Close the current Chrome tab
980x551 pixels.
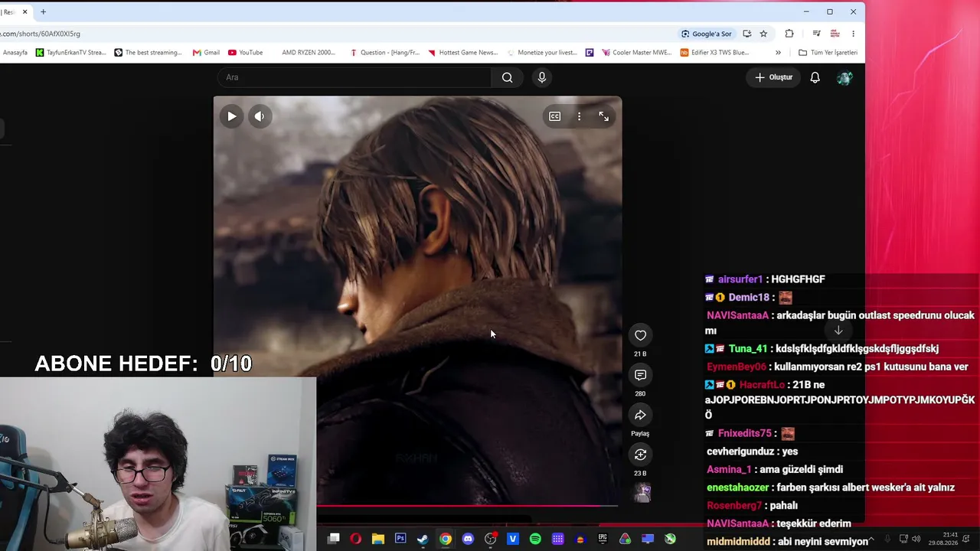pos(24,12)
